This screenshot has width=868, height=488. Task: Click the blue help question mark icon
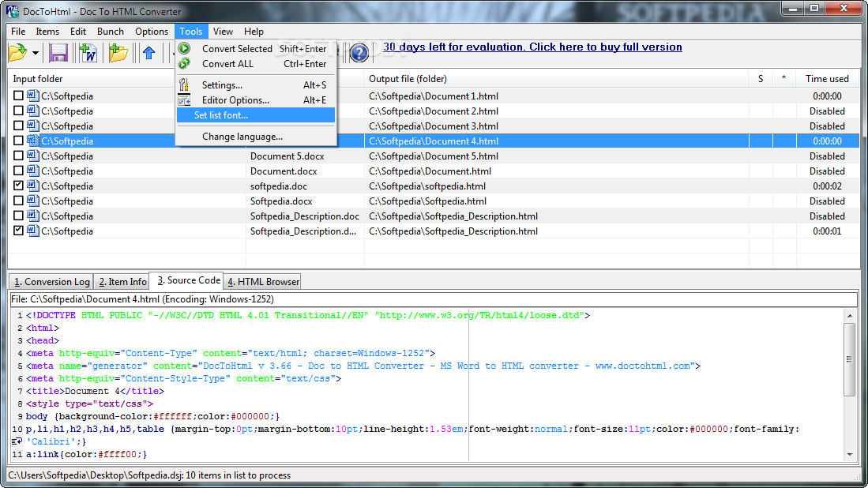[x=359, y=53]
